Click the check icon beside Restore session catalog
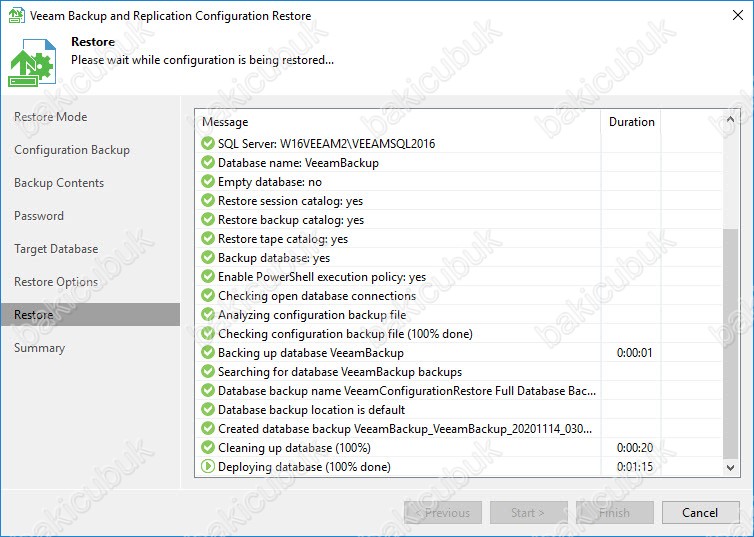Image resolution: width=754 pixels, height=537 pixels. [x=208, y=200]
